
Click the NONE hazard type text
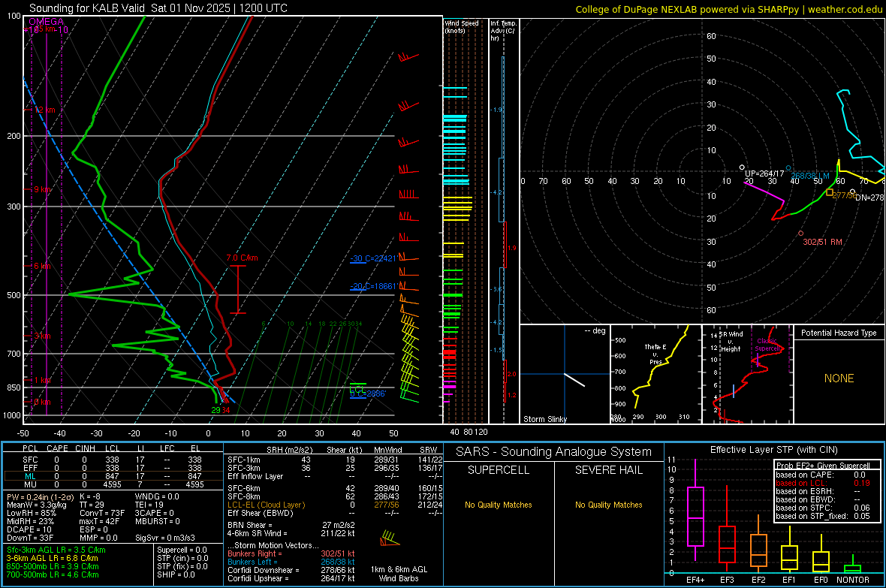click(x=839, y=378)
